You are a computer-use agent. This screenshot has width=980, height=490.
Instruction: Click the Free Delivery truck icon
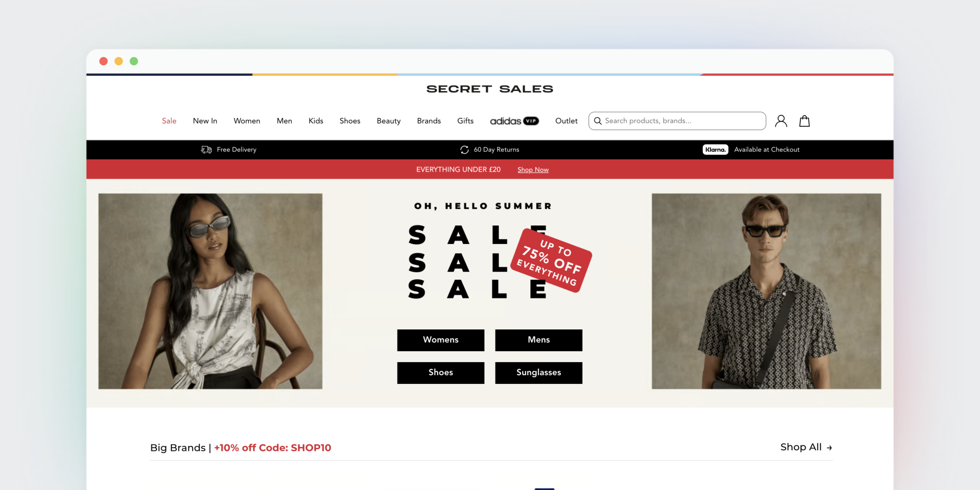[x=206, y=150]
